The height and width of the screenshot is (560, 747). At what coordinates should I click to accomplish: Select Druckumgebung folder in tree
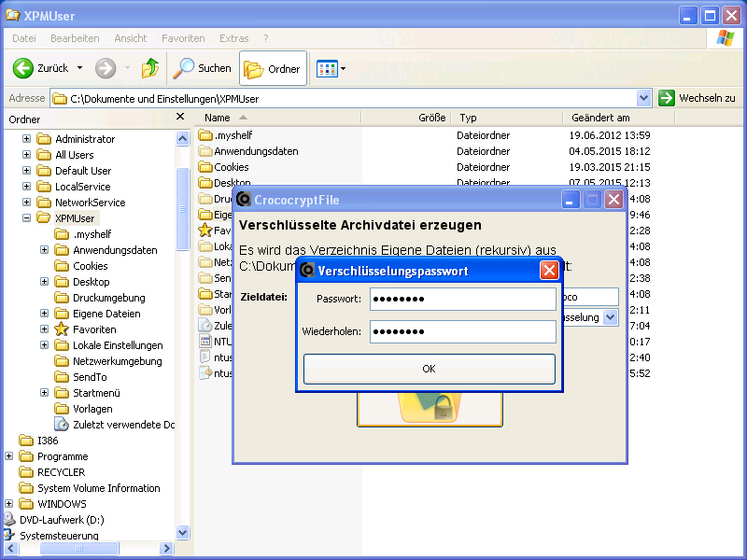pyautogui.click(x=99, y=298)
